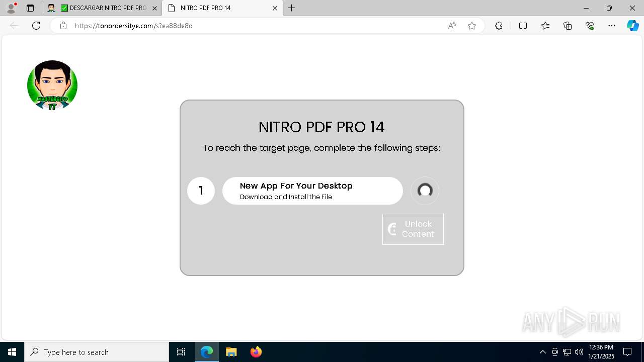Open Collections panel
Viewport: 644px width, 362px height.
pos(568,26)
